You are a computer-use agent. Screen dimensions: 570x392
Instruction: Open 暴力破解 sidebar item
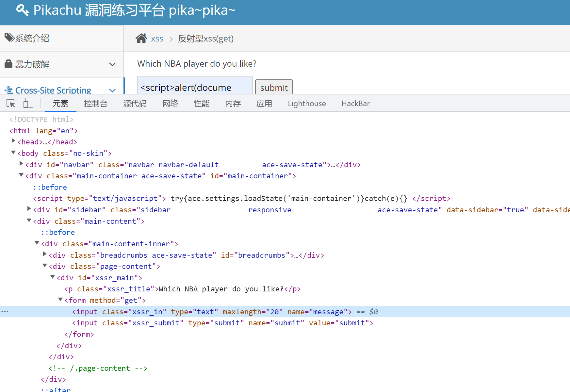pos(62,64)
